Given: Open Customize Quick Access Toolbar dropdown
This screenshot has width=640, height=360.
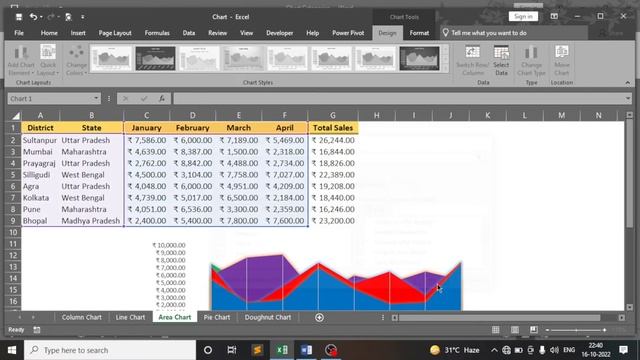Looking at the screenshot, I should pos(82,17).
